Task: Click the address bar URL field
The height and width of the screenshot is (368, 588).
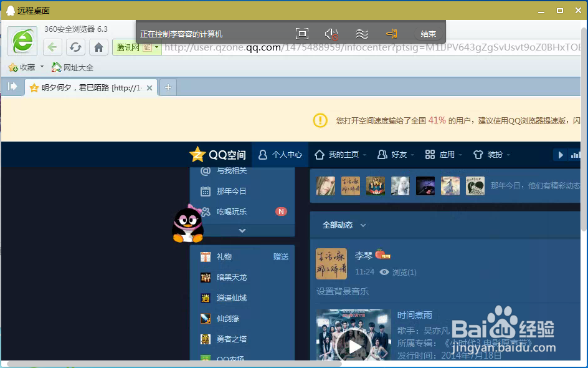Action: 371,47
